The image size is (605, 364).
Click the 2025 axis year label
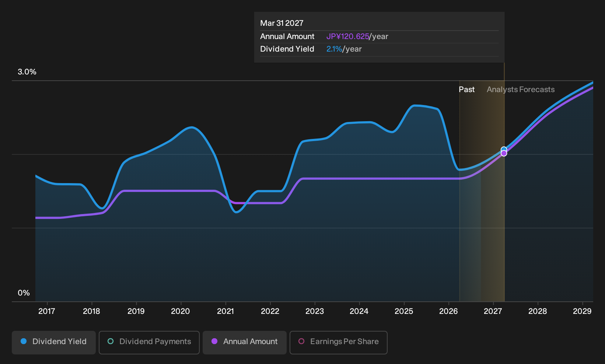(404, 311)
